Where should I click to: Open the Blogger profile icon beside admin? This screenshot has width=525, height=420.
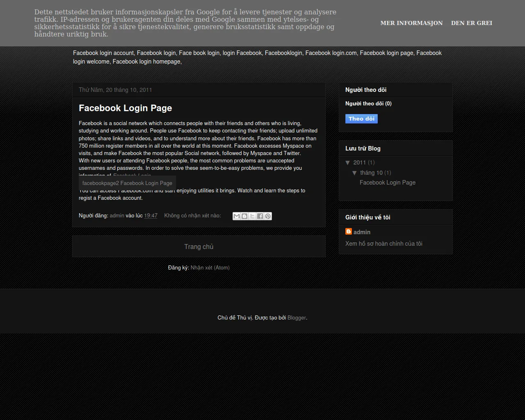tap(349, 232)
